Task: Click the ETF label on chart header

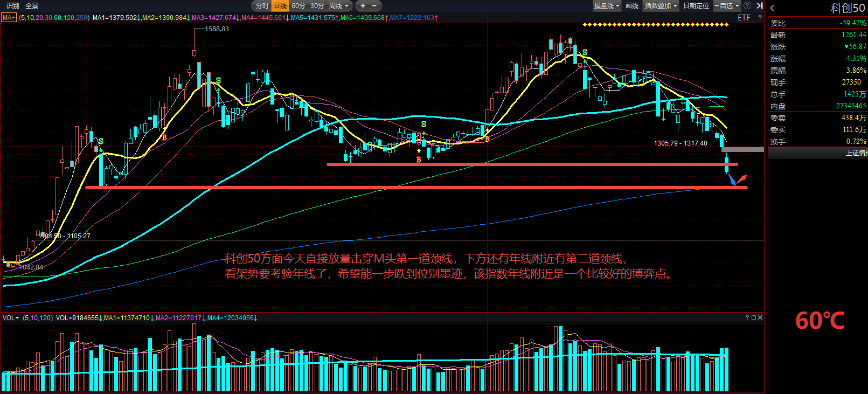Action: [x=744, y=18]
